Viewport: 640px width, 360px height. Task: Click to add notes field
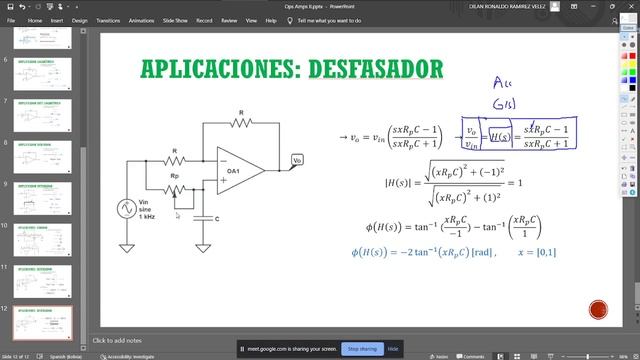(x=117, y=340)
